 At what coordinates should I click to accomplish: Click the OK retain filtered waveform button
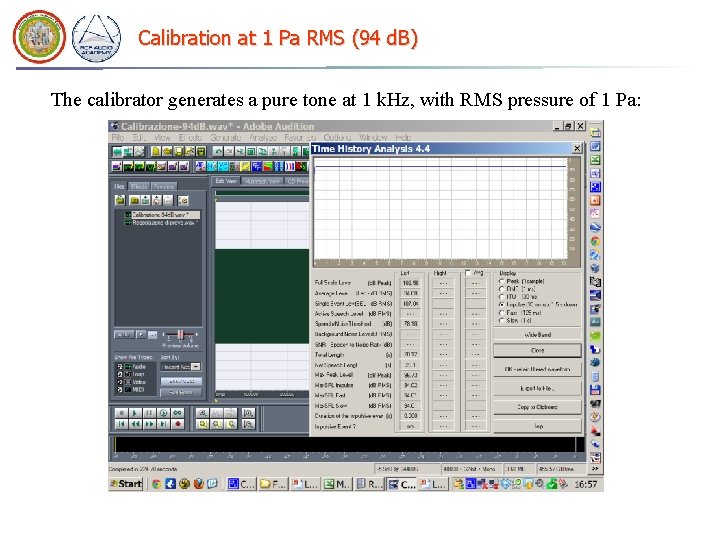click(537, 369)
